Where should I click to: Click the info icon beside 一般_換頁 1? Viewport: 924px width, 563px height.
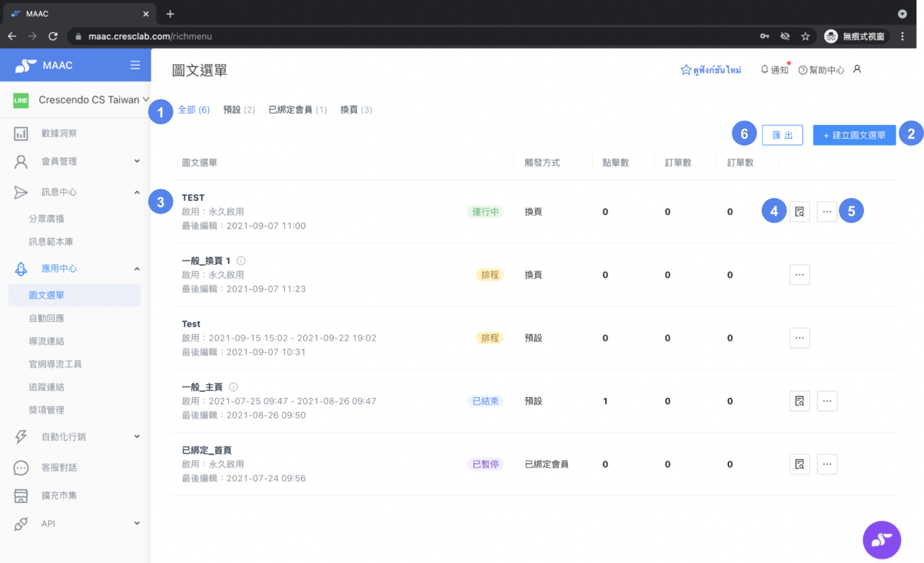click(x=241, y=261)
